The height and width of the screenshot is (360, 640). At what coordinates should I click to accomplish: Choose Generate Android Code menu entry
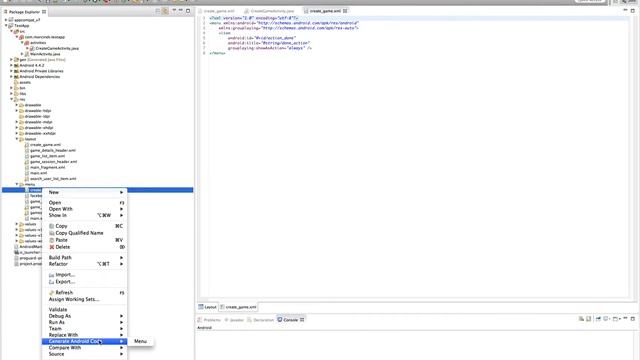pos(85,341)
